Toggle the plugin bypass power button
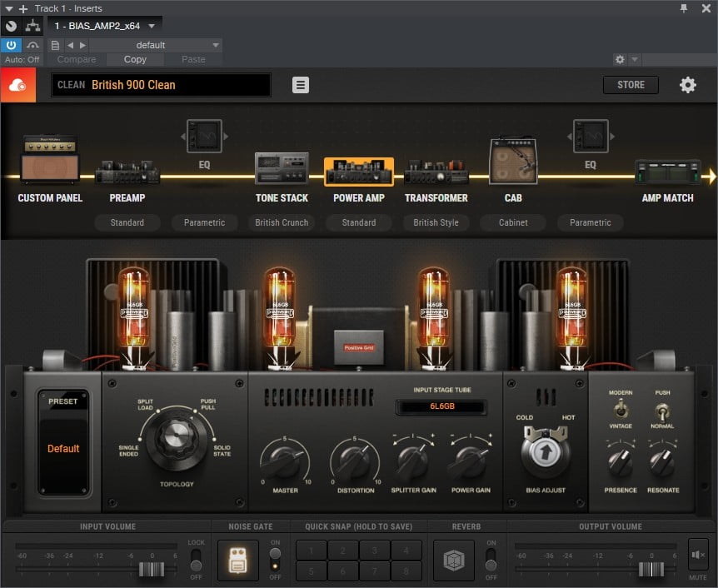This screenshot has height=588, width=718. coord(11,45)
